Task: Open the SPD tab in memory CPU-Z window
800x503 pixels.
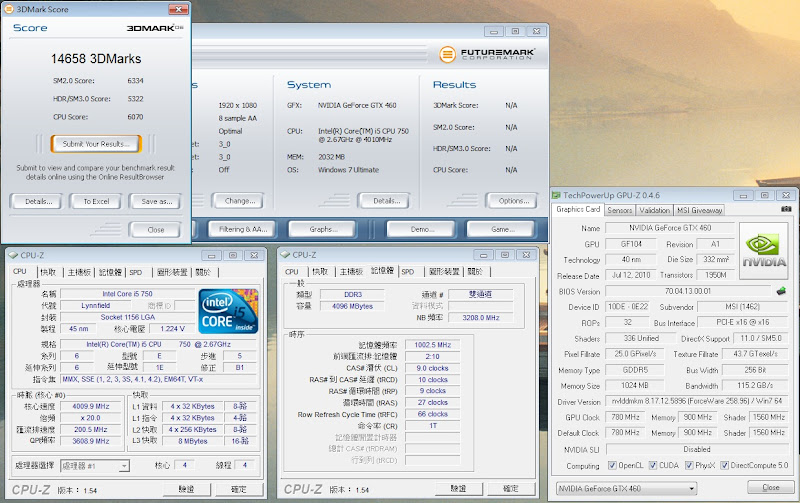Action: point(407,271)
